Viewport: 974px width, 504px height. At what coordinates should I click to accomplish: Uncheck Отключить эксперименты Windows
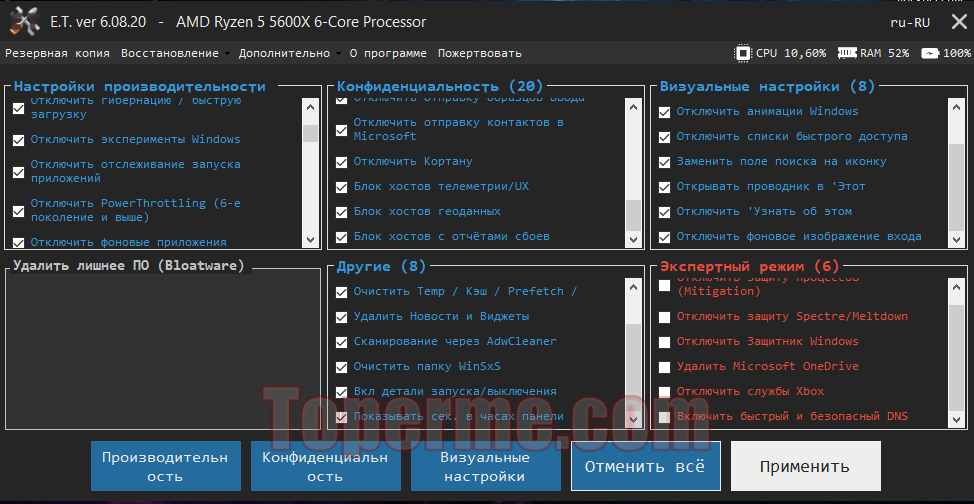19,140
